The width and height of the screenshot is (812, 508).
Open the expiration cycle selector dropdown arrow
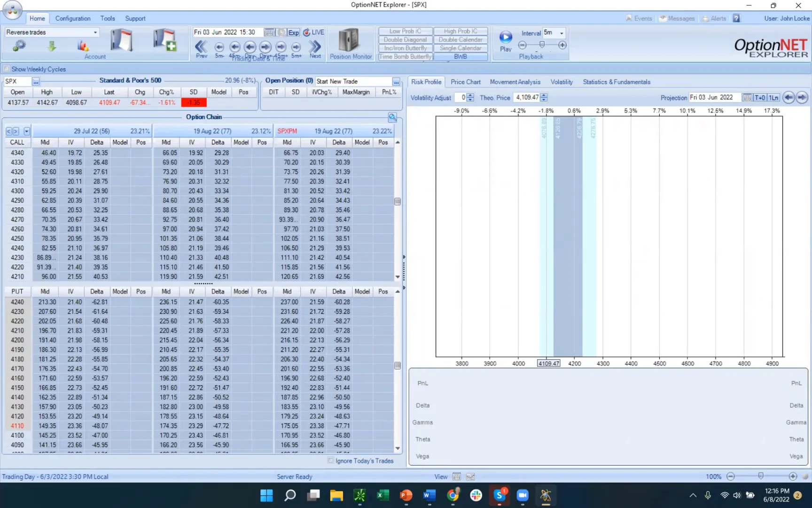click(x=27, y=131)
